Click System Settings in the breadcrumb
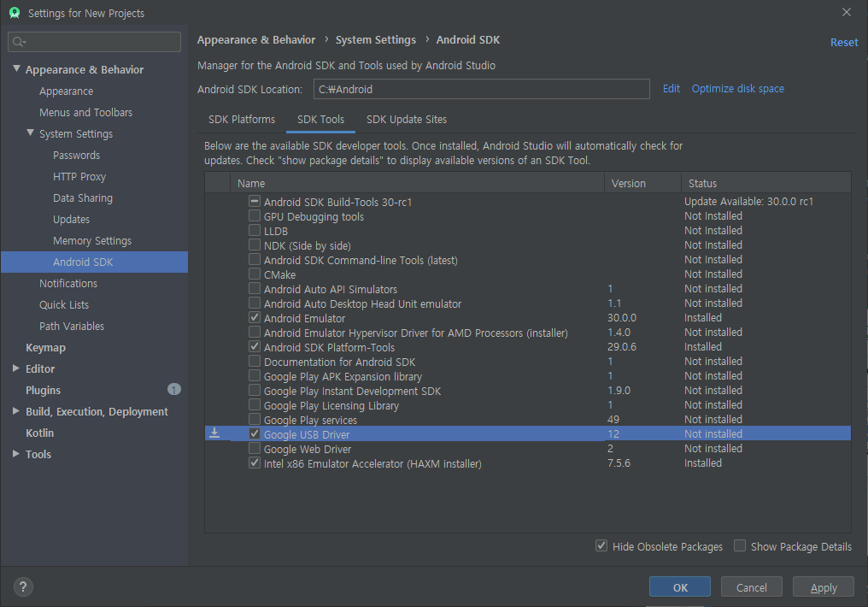 tap(375, 40)
